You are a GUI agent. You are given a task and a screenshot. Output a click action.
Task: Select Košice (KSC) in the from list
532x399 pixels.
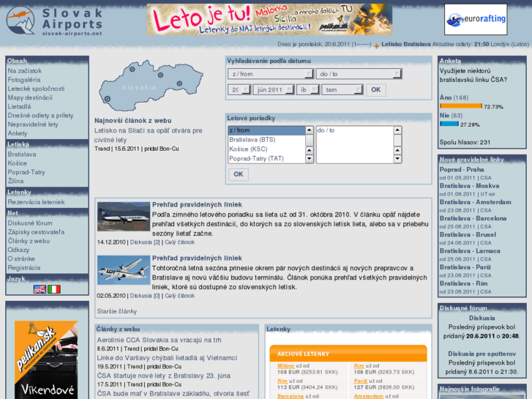pyautogui.click(x=267, y=149)
